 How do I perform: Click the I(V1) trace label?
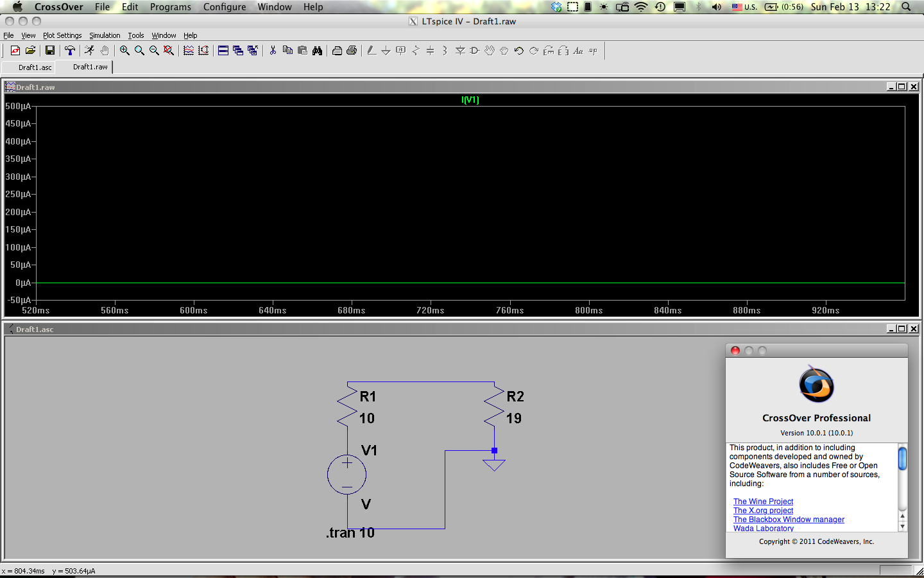[470, 100]
